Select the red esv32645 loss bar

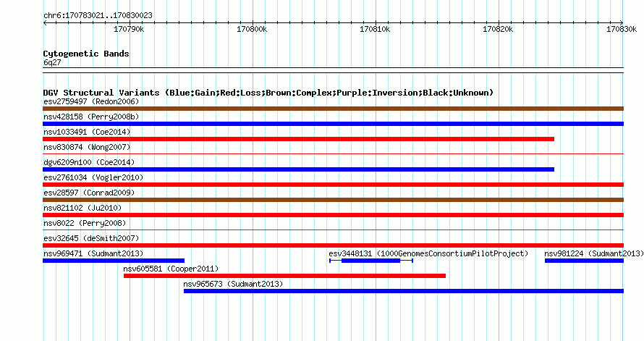[x=333, y=245]
